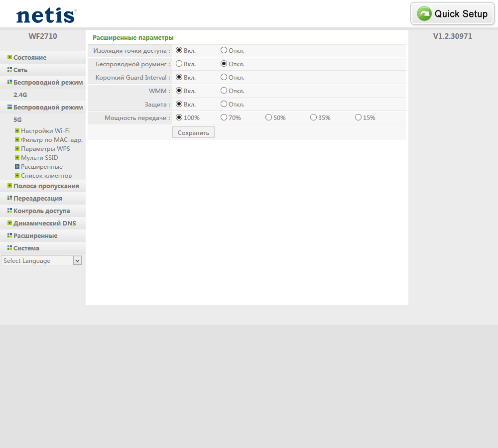Set transmit power to 50%
Image resolution: width=498 pixels, height=448 pixels.
pyautogui.click(x=269, y=117)
